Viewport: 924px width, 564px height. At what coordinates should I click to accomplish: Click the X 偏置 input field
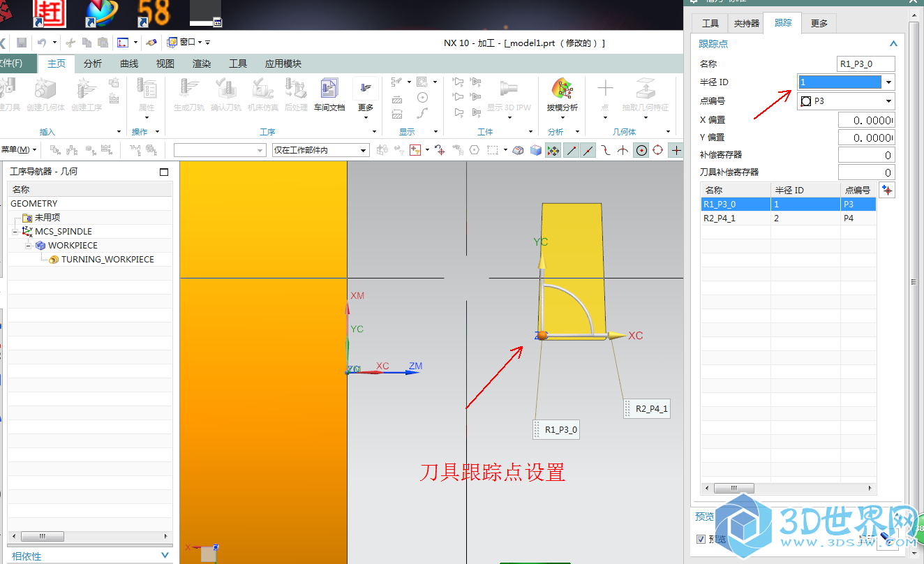point(866,120)
